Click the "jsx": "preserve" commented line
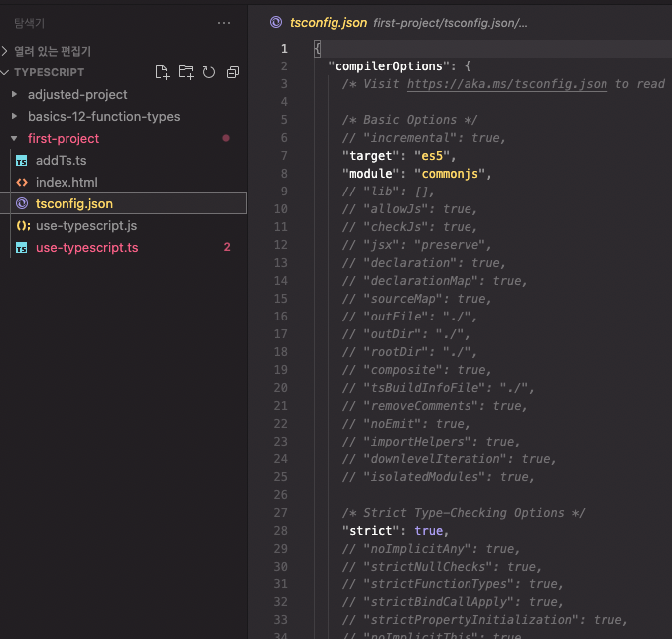Screen dimensions: 672x639 coord(417,245)
